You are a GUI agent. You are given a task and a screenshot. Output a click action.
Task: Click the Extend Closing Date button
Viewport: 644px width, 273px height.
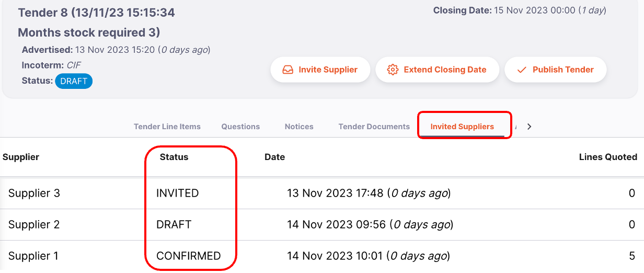pos(437,70)
